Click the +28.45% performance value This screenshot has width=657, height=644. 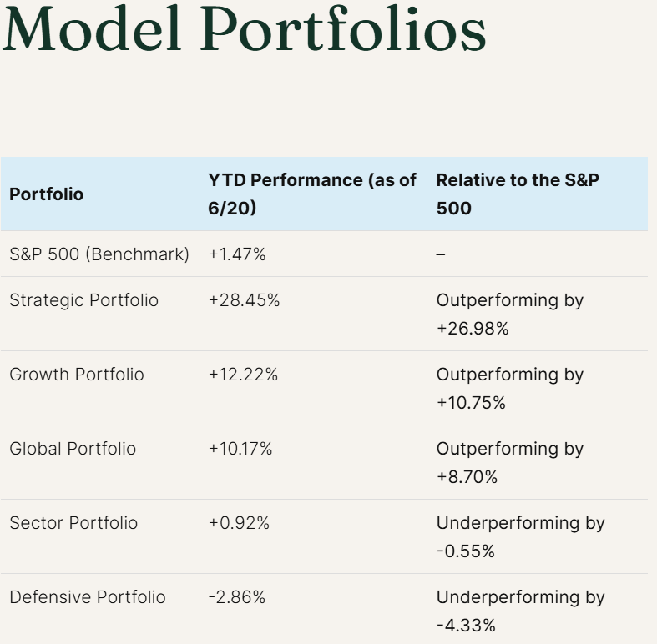pyautogui.click(x=244, y=300)
